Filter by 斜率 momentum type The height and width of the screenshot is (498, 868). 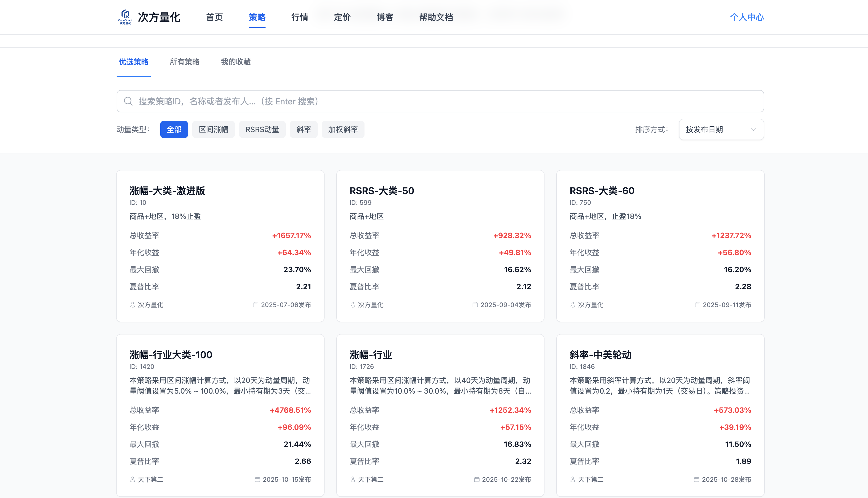(304, 129)
